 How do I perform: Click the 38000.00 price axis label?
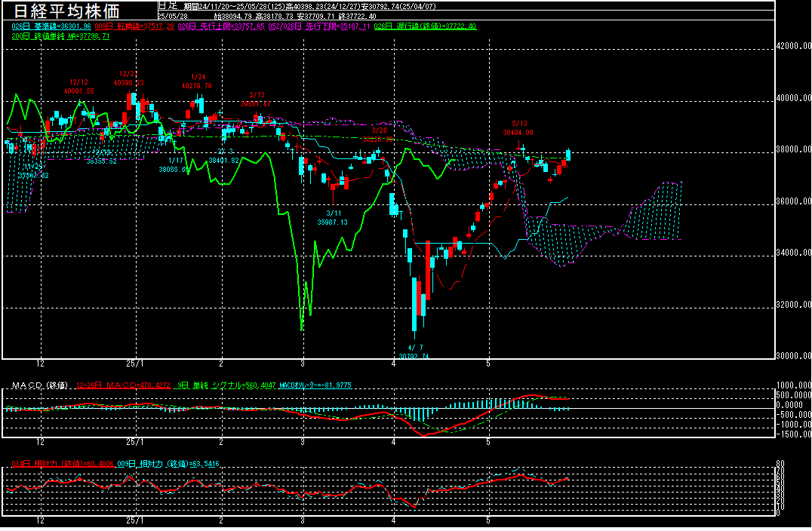[x=794, y=149]
